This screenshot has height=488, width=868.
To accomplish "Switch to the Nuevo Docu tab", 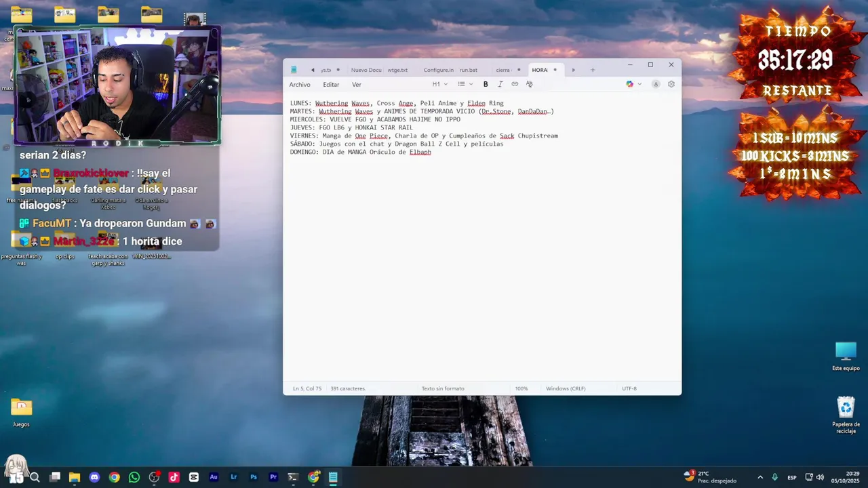I will (366, 70).
